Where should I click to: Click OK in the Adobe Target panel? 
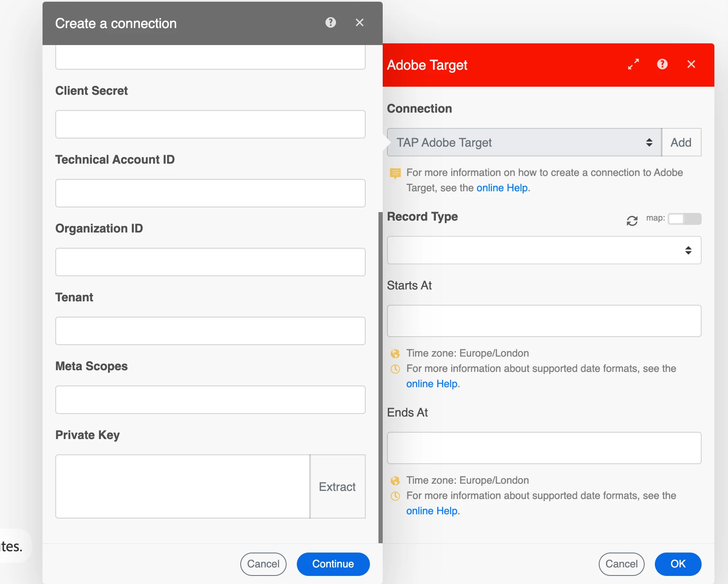click(678, 564)
